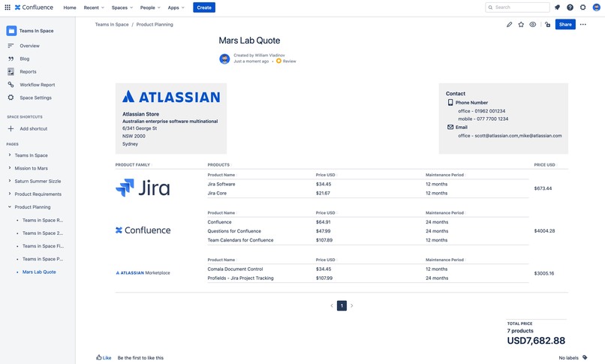
Task: Open the Teams In Space Fi... child page
Action: (43, 246)
